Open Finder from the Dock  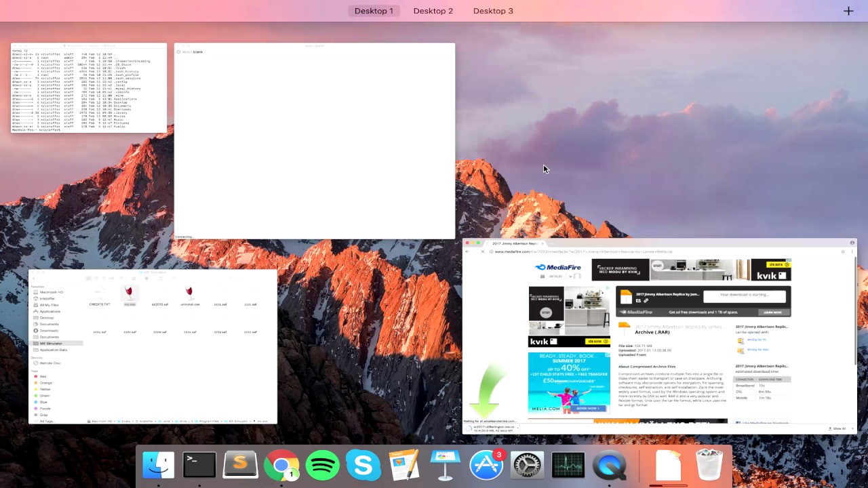[x=159, y=466]
